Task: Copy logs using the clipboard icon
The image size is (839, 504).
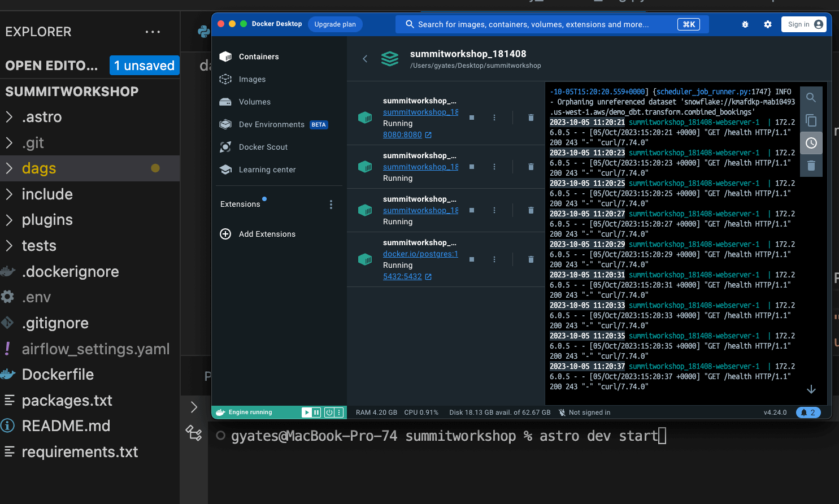Action: [811, 120]
